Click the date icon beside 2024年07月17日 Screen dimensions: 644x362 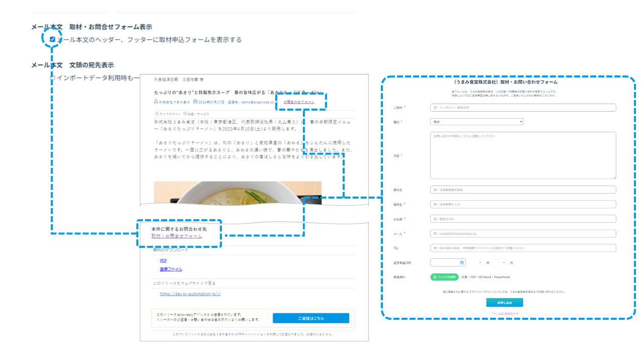[195, 102]
